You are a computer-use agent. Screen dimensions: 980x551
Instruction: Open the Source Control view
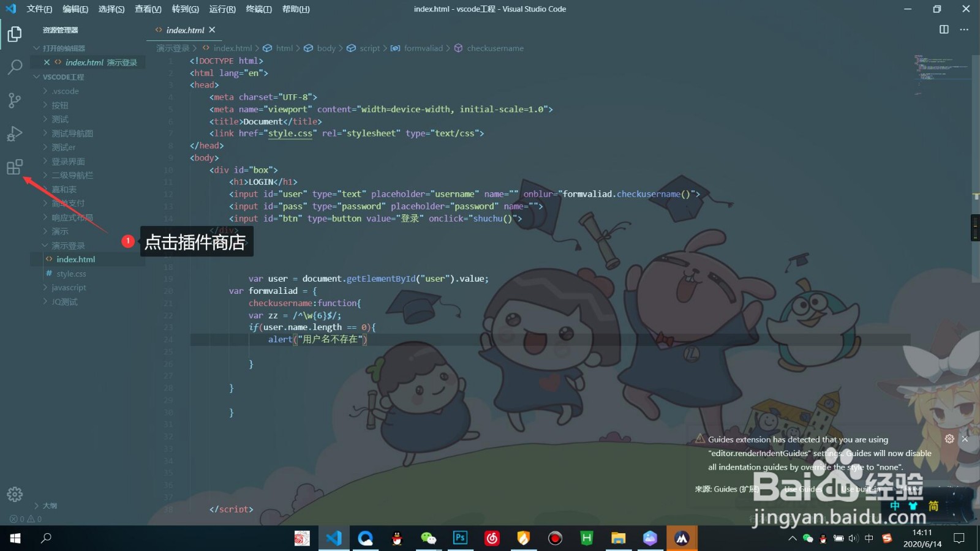(15, 100)
